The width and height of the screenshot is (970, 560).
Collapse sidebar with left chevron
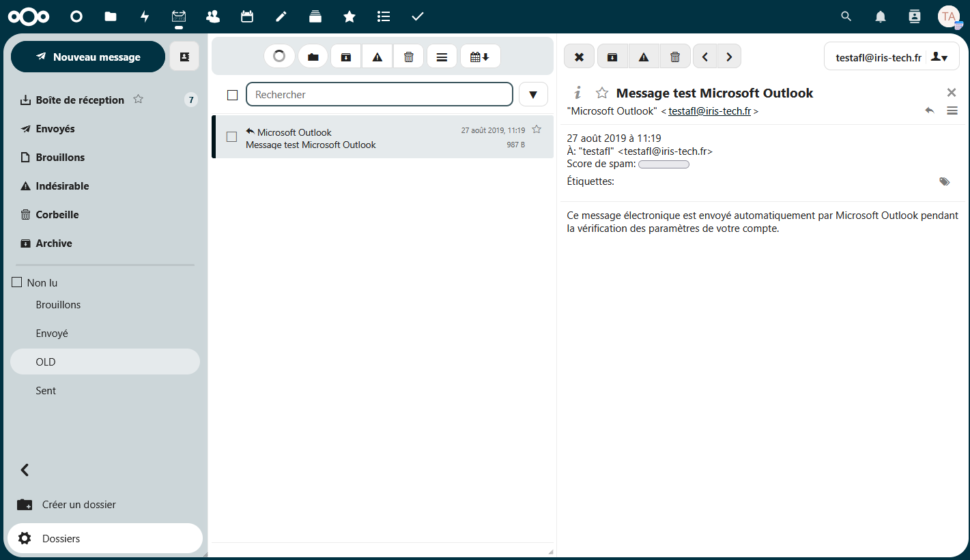tap(25, 469)
